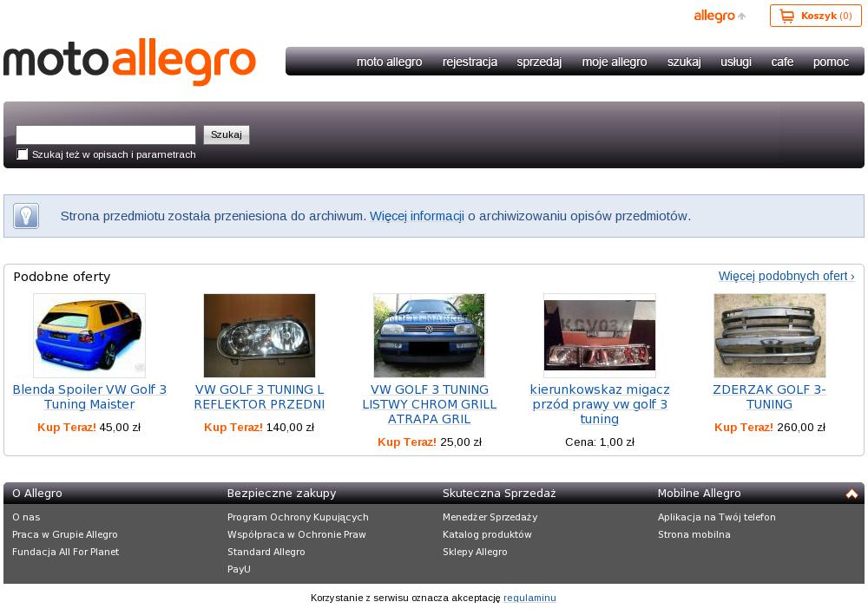Image resolution: width=868 pixels, height=615 pixels.
Task: Open 'O nas' footer link
Action: coord(26,518)
